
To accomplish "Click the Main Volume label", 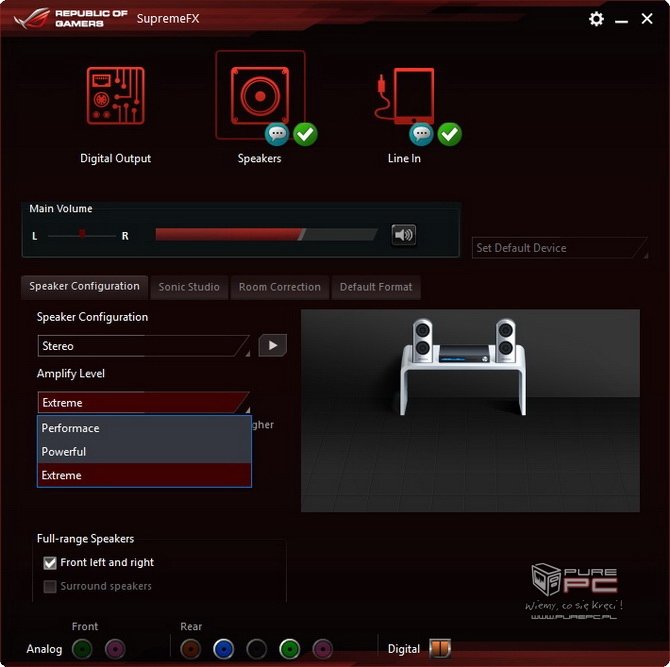I will tap(61, 209).
